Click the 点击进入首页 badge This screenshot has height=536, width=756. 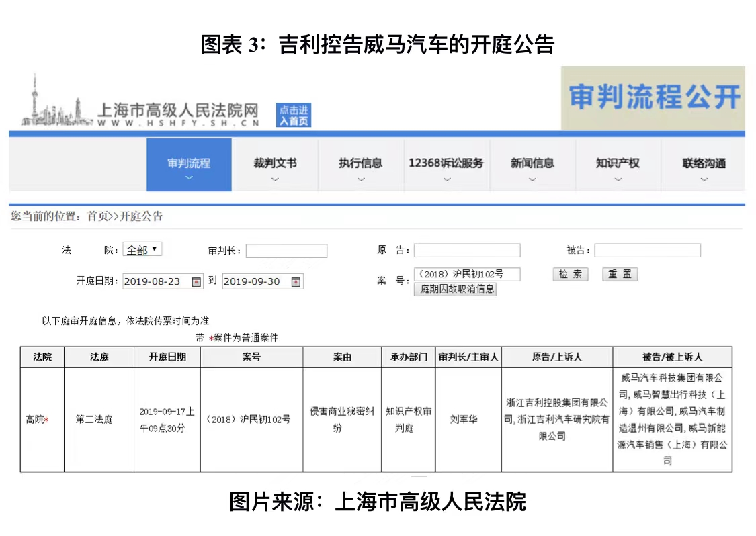tap(292, 113)
